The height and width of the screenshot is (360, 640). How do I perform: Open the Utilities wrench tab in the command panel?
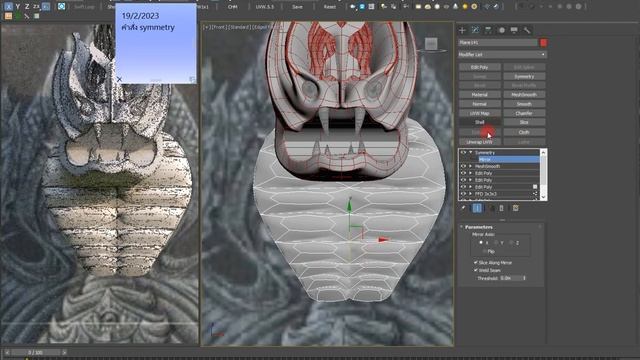527,30
